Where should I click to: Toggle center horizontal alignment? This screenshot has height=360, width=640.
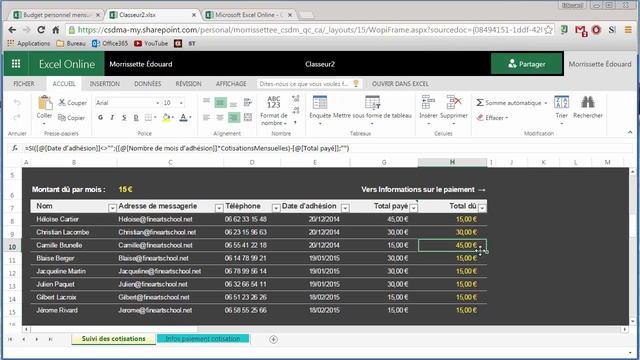click(220, 118)
